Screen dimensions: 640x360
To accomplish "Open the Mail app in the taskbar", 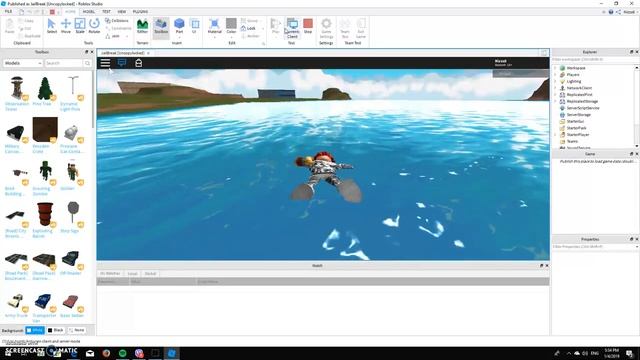I will (90, 353).
